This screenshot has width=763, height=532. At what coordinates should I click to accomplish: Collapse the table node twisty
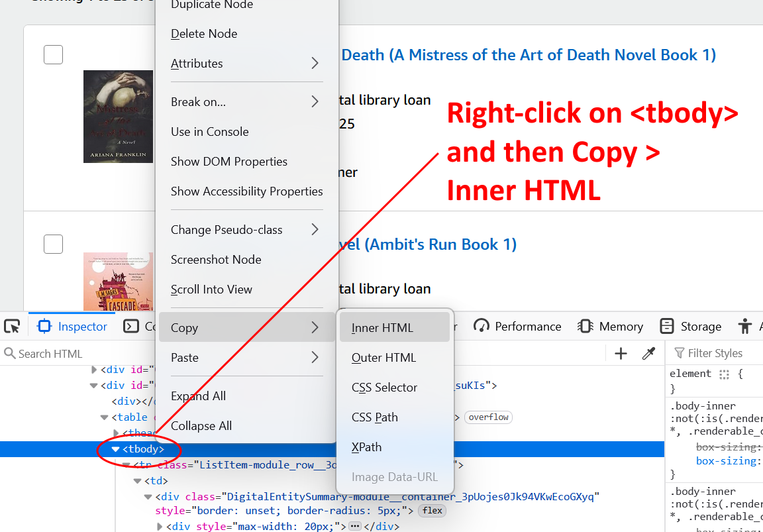tap(104, 417)
